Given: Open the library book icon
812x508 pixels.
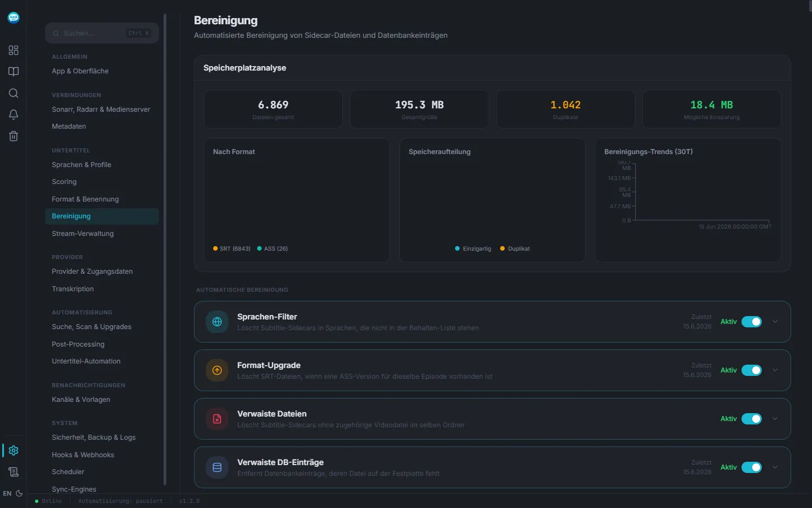Looking at the screenshot, I should 14,72.
